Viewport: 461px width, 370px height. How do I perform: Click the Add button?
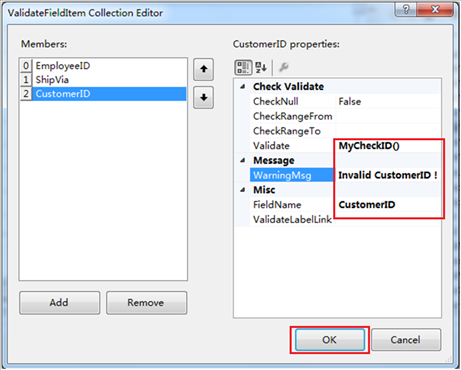tap(60, 303)
